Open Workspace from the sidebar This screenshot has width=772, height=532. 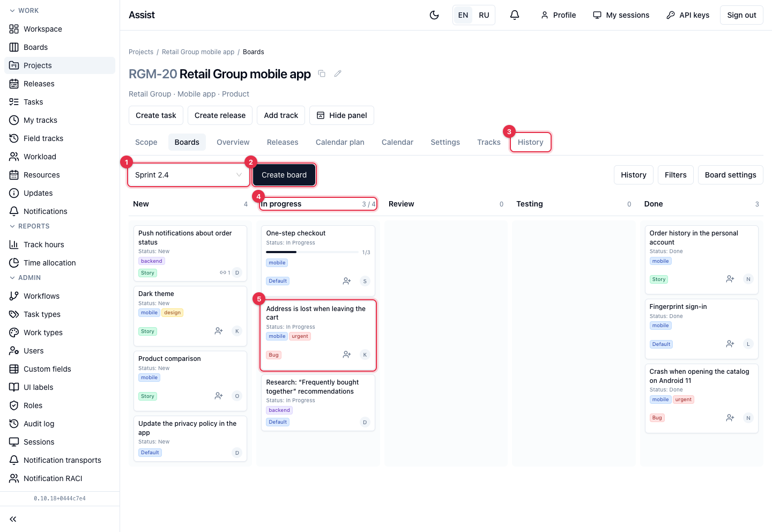tap(60, 29)
